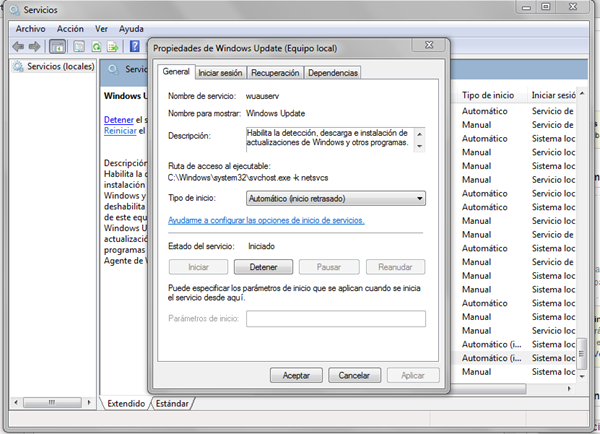Close the Propiedades de Windows Update dialog
Viewport: 600px width, 434px height.
click(x=429, y=45)
